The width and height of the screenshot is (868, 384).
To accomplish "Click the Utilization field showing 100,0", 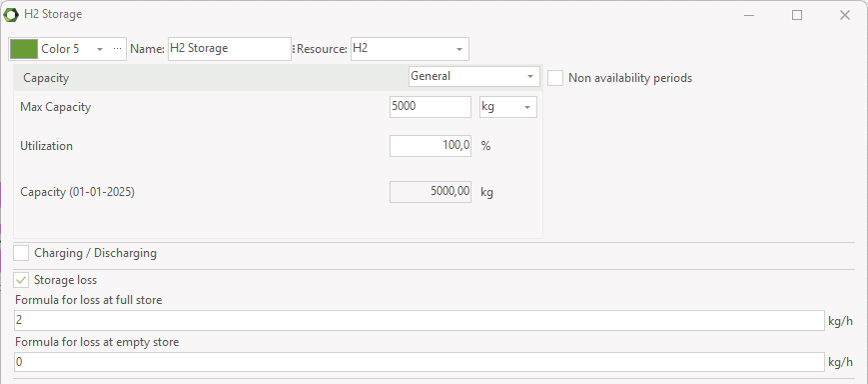I will 431,146.
